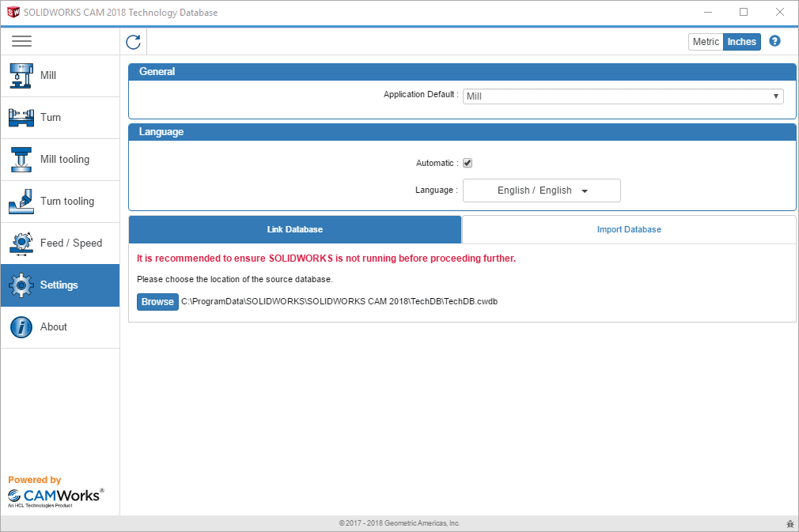Click the About info icon

coord(21,326)
